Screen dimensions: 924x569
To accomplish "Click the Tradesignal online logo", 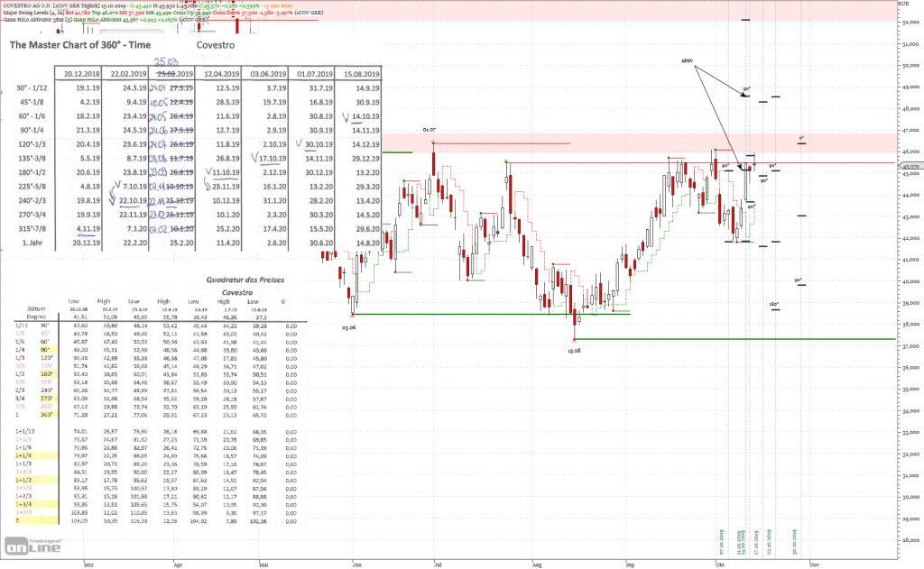I will click(33, 547).
